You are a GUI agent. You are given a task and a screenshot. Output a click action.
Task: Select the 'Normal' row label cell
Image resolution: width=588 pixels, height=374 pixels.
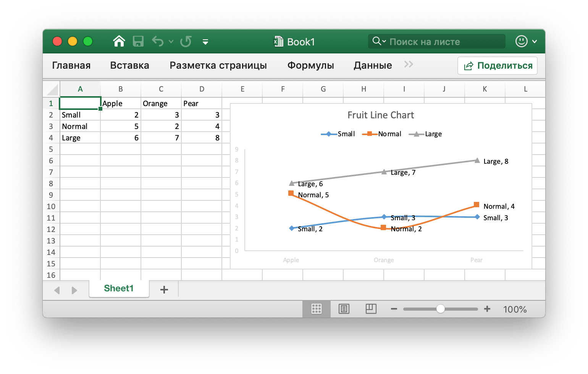click(80, 126)
